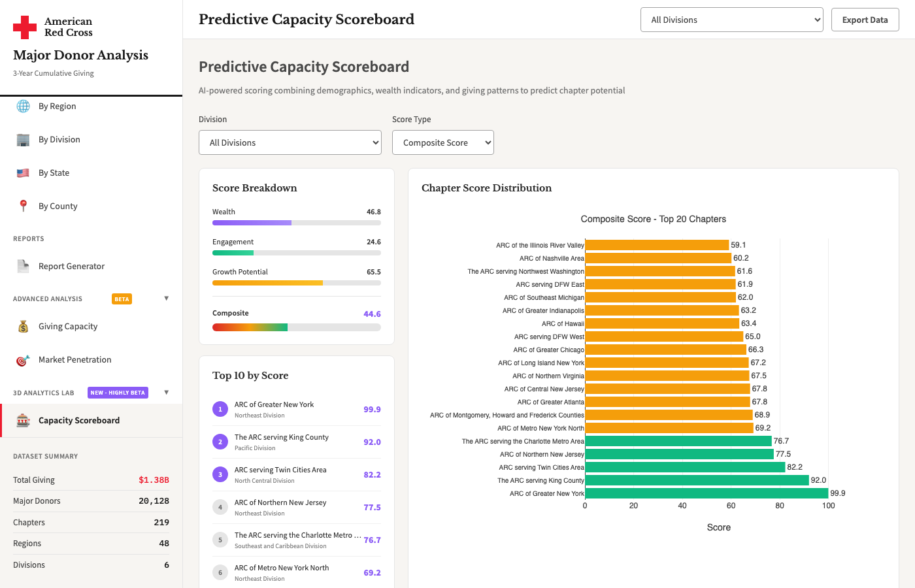Collapse the 3D Analytics Lab section arrow
Viewport: 915px width, 588px height.
[x=167, y=393]
